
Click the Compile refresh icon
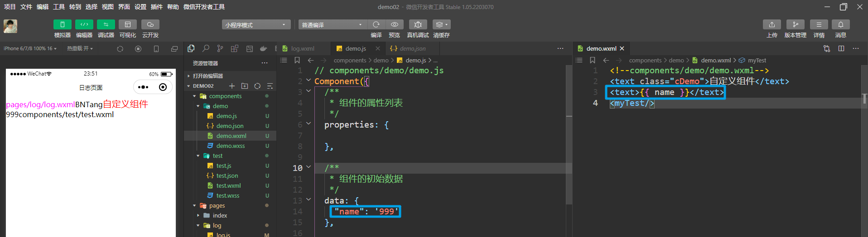point(376,24)
